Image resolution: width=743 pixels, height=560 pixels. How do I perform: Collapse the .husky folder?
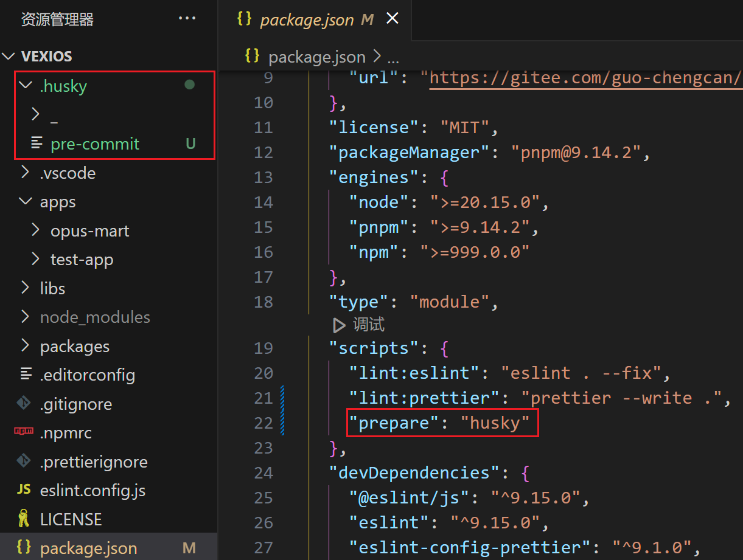[x=25, y=86]
